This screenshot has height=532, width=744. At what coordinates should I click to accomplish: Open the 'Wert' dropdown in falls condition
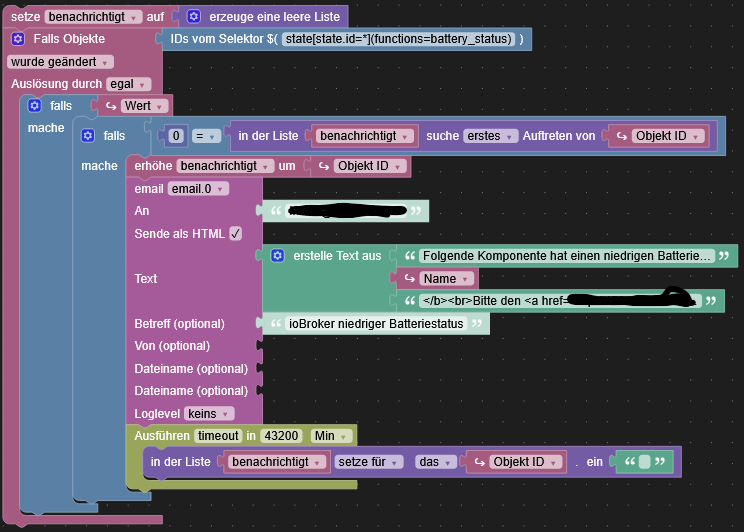(144, 106)
